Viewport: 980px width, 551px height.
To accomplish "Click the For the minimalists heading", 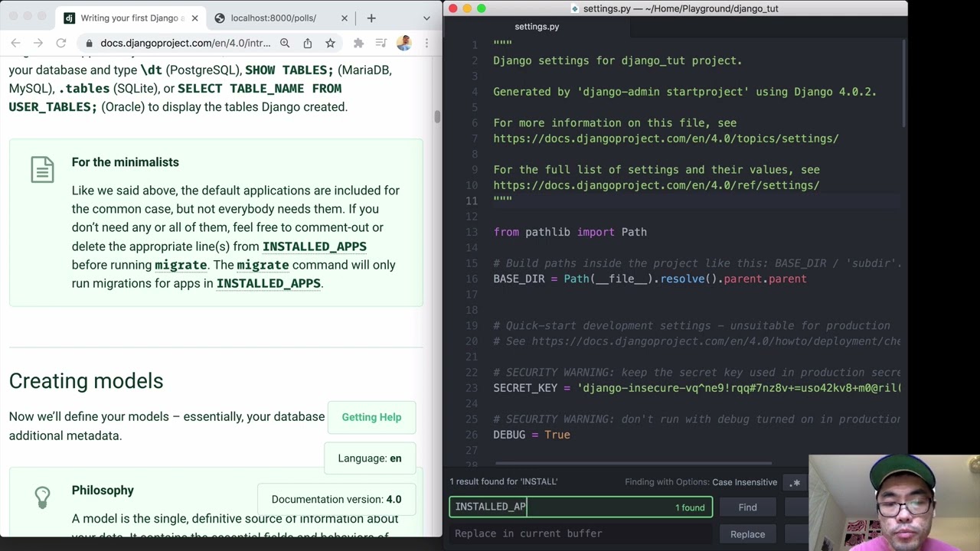I will click(126, 162).
